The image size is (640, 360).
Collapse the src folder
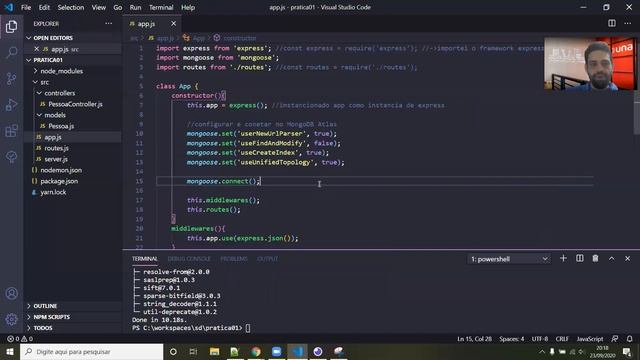coord(44,82)
